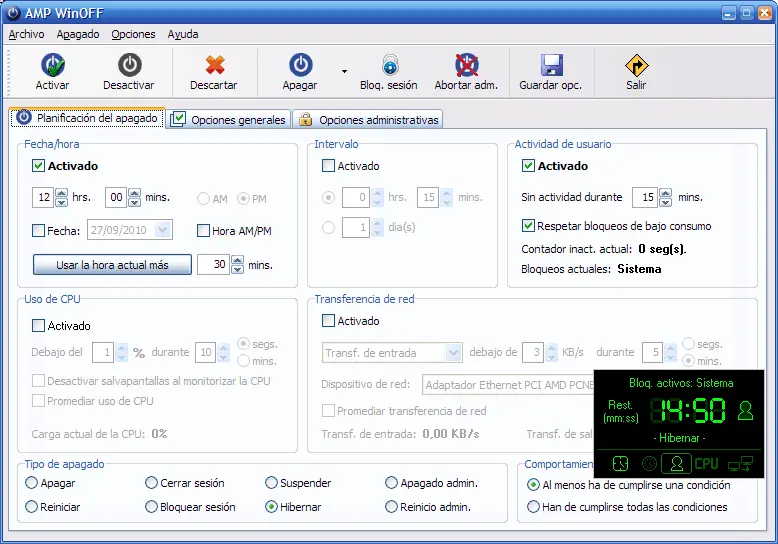Click the Salir exit icon
This screenshot has height=544, width=778.
[636, 66]
